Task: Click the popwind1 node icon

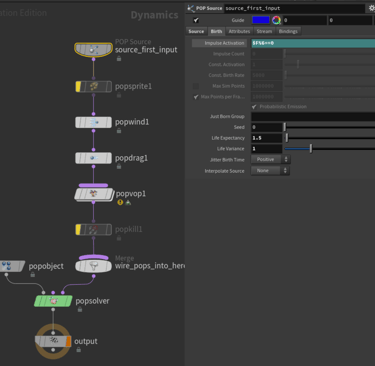Action: pyautogui.click(x=93, y=122)
